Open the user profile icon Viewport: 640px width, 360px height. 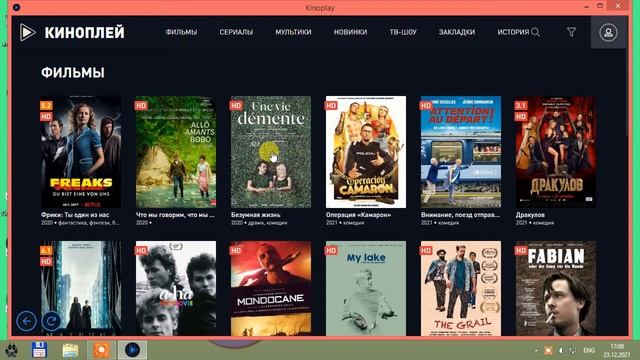(608, 33)
